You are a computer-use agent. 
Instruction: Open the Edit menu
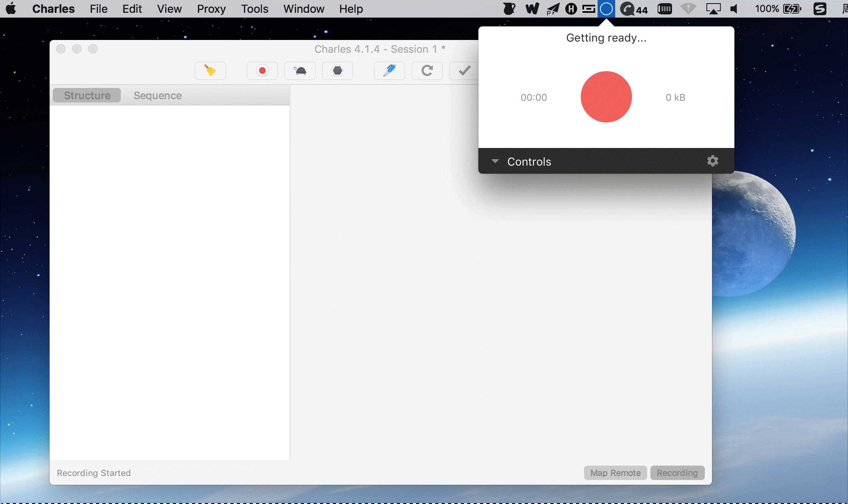[132, 9]
